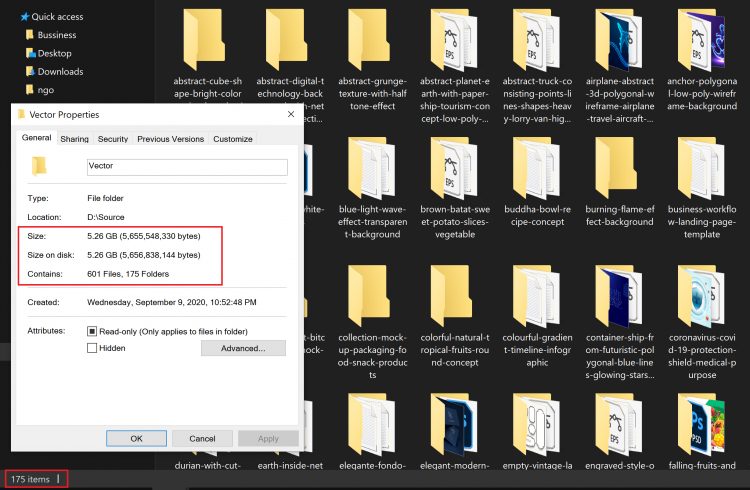
Task: Go to the Previous Versions tab
Action: point(170,139)
